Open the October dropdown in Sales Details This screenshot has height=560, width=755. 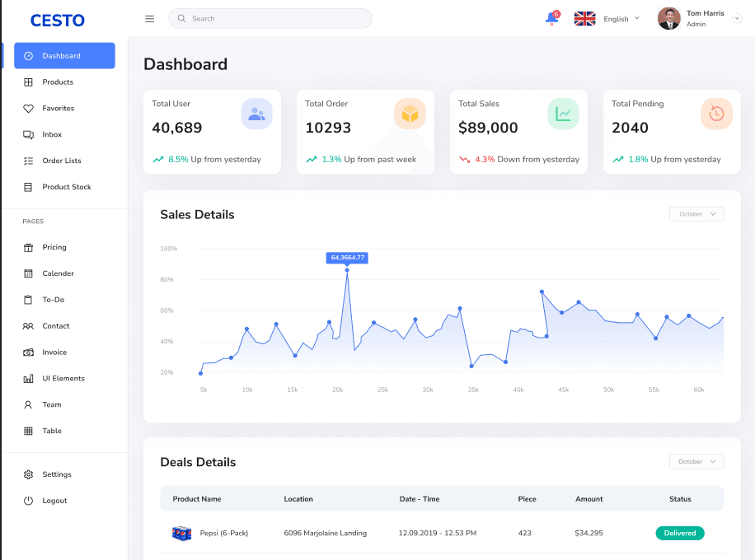696,213
